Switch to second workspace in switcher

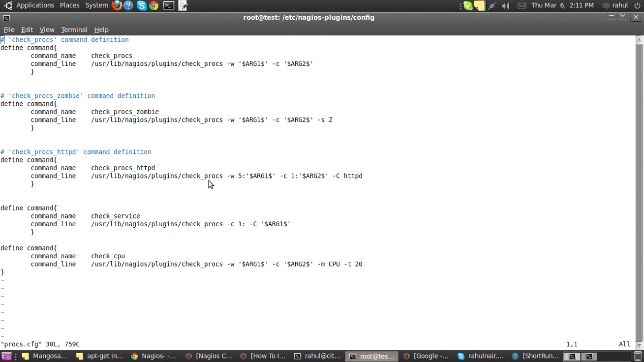[589, 356]
